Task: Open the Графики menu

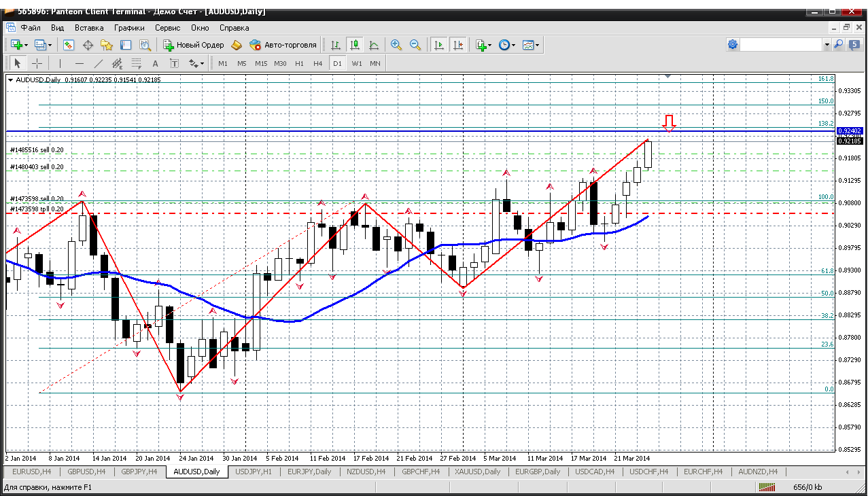Action: coord(129,28)
